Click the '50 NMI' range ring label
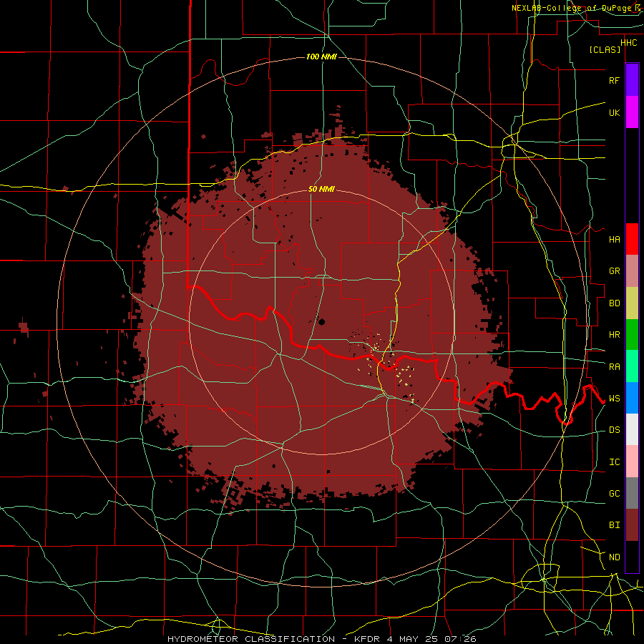 [321, 189]
